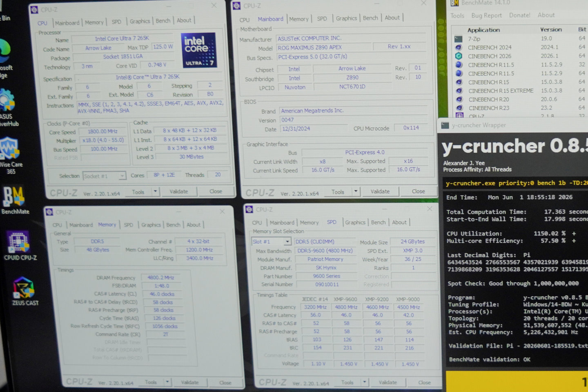Open the About menu in BenchMate
The image size is (588, 392).
(x=546, y=15)
